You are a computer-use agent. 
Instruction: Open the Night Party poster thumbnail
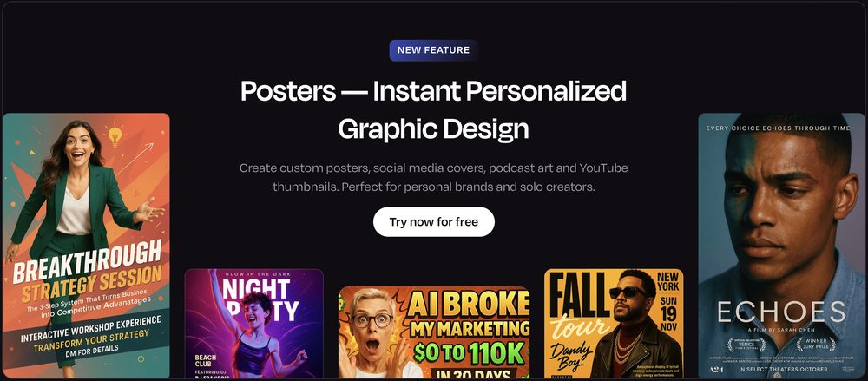tap(254, 324)
